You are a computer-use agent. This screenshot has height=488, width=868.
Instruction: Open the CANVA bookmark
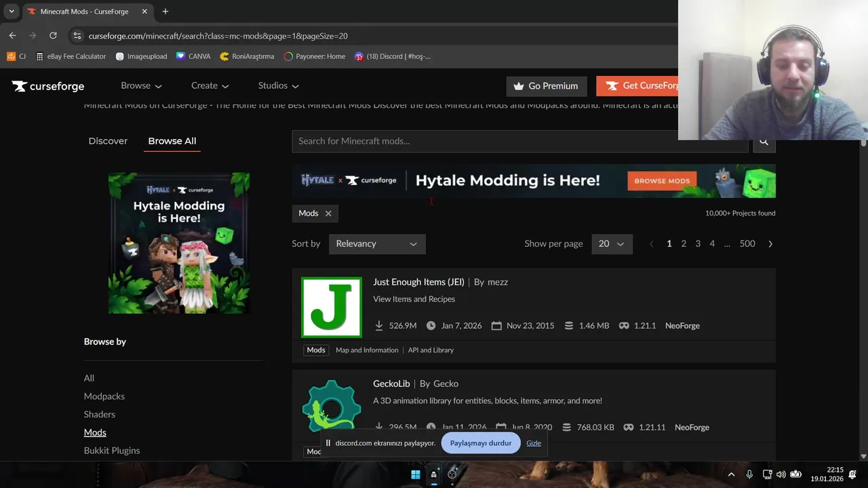(x=193, y=56)
